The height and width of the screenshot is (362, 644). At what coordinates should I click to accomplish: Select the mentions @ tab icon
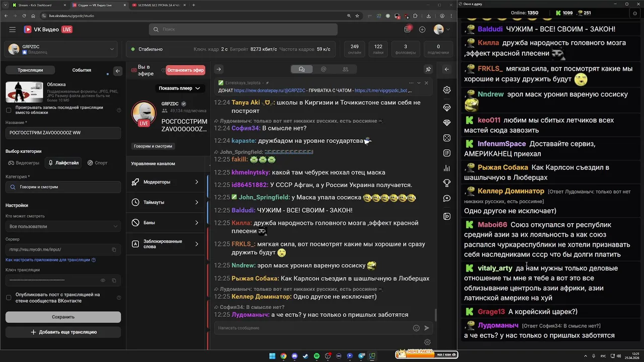[x=324, y=69]
